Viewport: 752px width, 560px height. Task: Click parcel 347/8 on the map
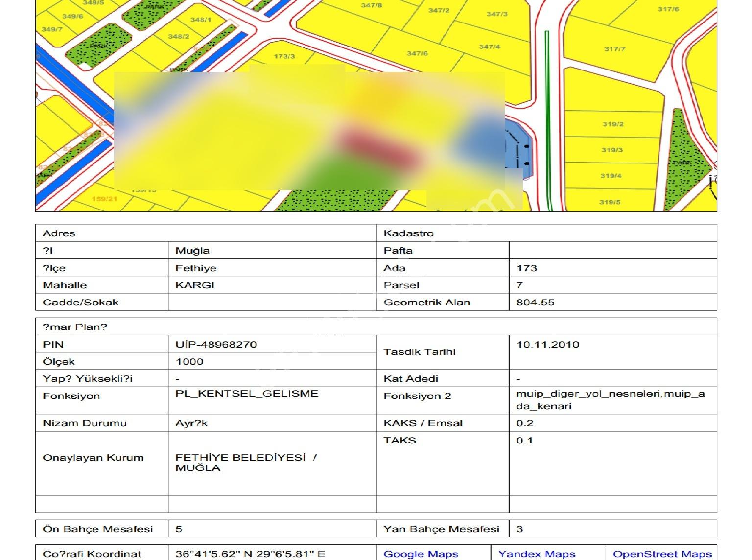[x=372, y=5]
